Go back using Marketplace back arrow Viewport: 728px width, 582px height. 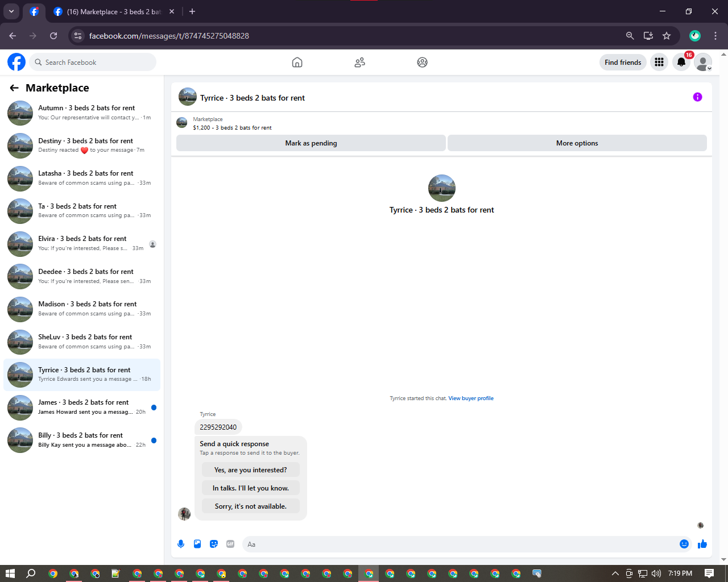pos(14,88)
